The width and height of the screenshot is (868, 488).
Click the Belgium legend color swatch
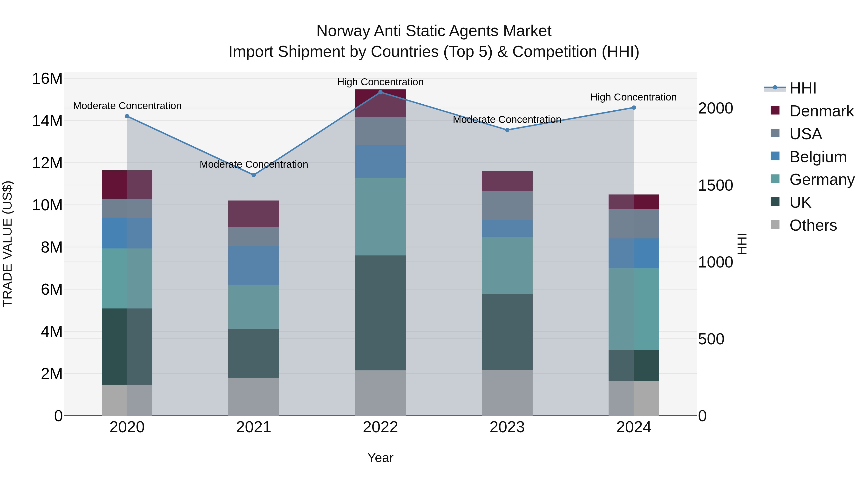point(775,156)
